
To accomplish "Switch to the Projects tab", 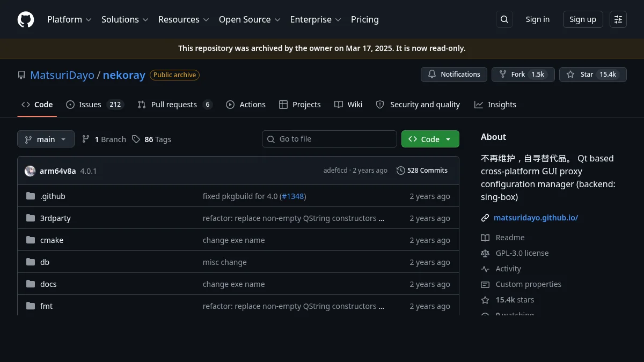I will pos(300,105).
